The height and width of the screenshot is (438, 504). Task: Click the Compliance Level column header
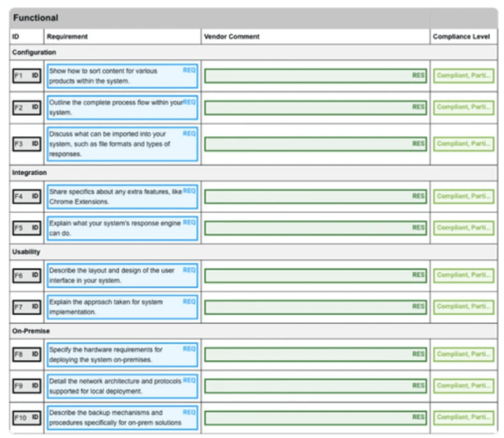point(461,37)
